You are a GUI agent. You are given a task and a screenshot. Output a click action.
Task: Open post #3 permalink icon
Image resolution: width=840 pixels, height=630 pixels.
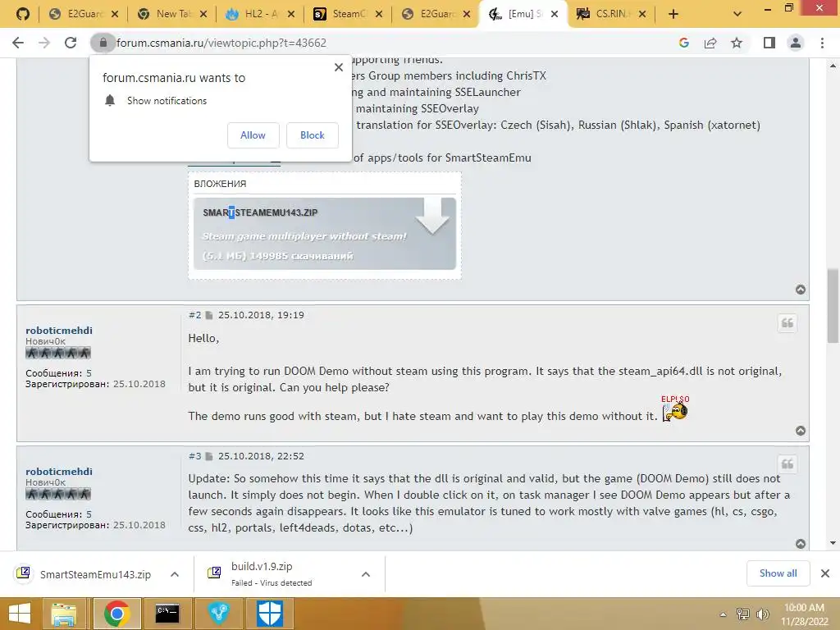209,456
